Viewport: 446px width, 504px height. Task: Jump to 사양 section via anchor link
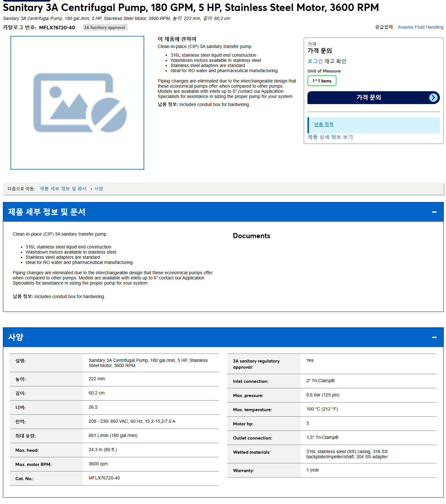click(99, 189)
